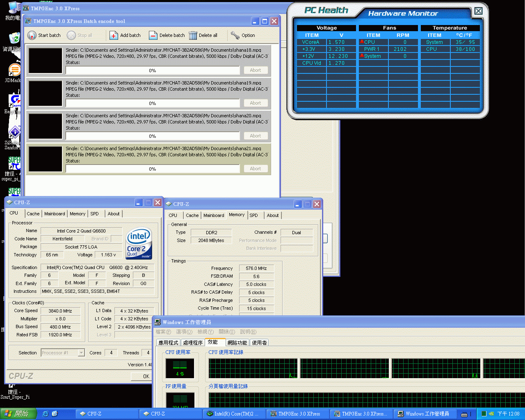
Task: Switch to Mainboard tab in left CPU-Z
Action: [55, 214]
